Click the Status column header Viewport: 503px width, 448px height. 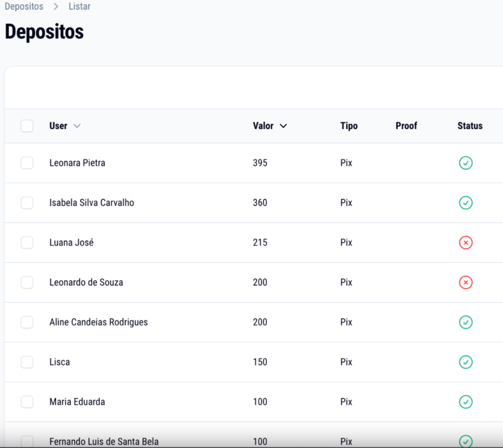(470, 125)
